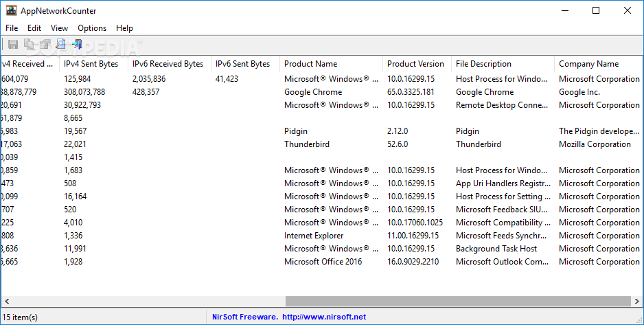The height and width of the screenshot is (325, 644).
Task: Select the Pidgin product name cell
Action: pyautogui.click(x=296, y=131)
